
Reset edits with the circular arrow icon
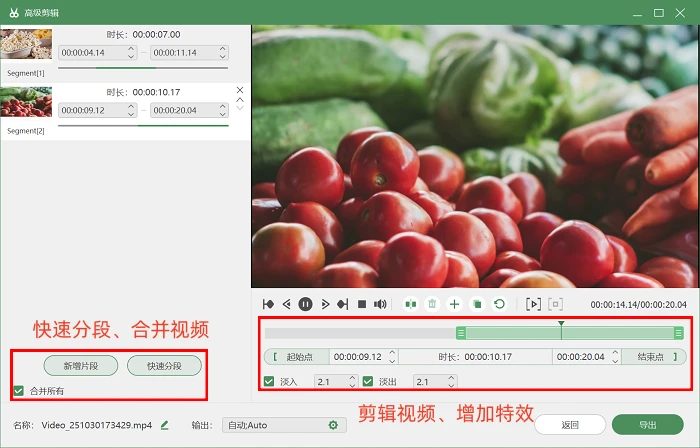(x=499, y=304)
